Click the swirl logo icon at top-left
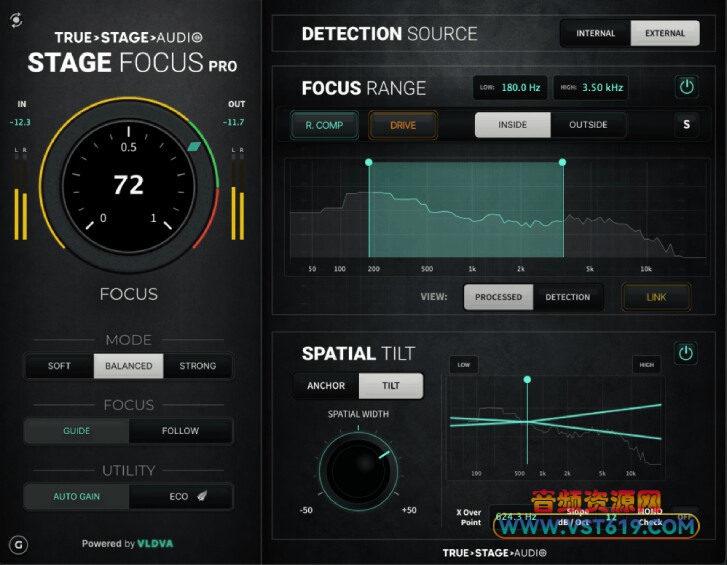The width and height of the screenshot is (727, 565). click(16, 20)
